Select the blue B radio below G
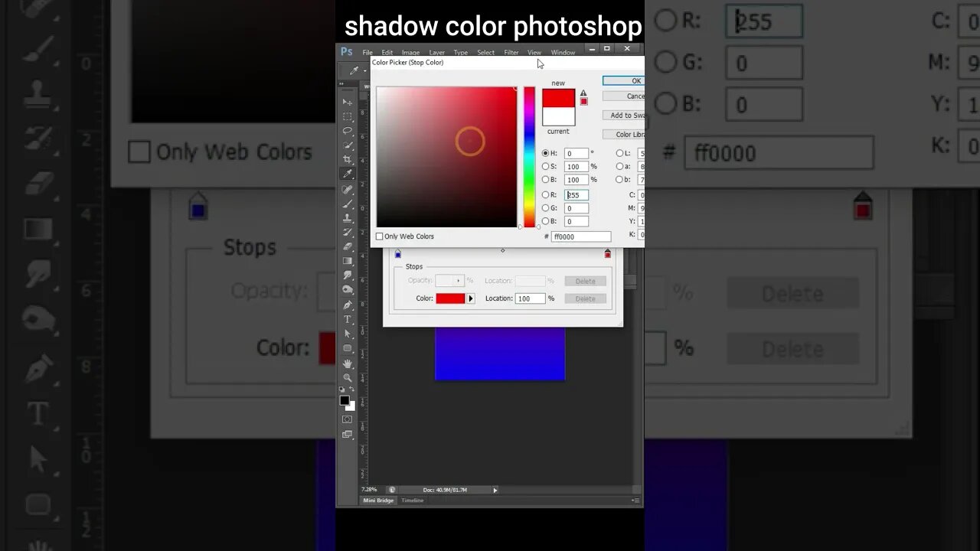This screenshot has width=980, height=551. [545, 221]
